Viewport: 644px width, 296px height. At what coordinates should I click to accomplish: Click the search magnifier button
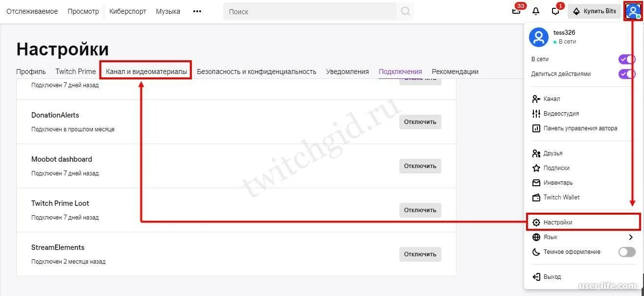(x=405, y=11)
